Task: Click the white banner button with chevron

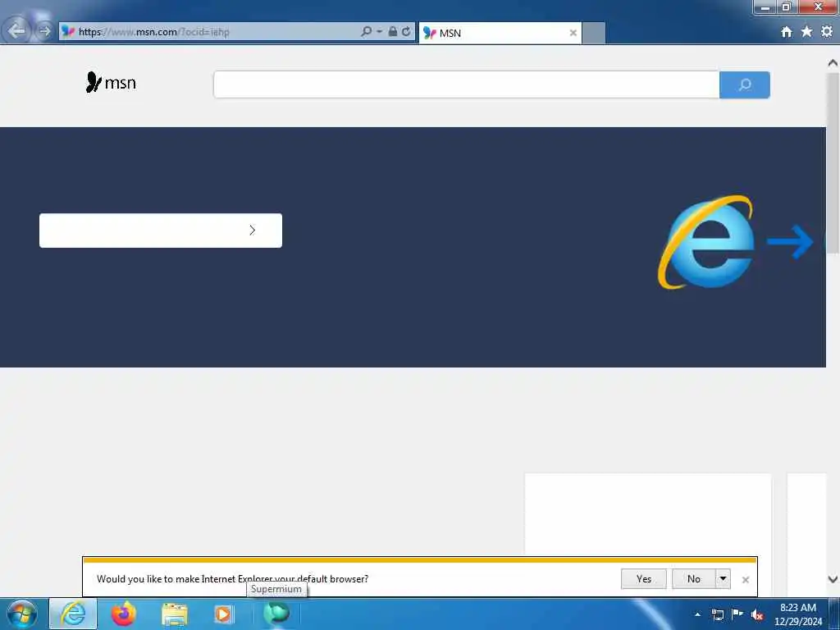Action: point(161,231)
